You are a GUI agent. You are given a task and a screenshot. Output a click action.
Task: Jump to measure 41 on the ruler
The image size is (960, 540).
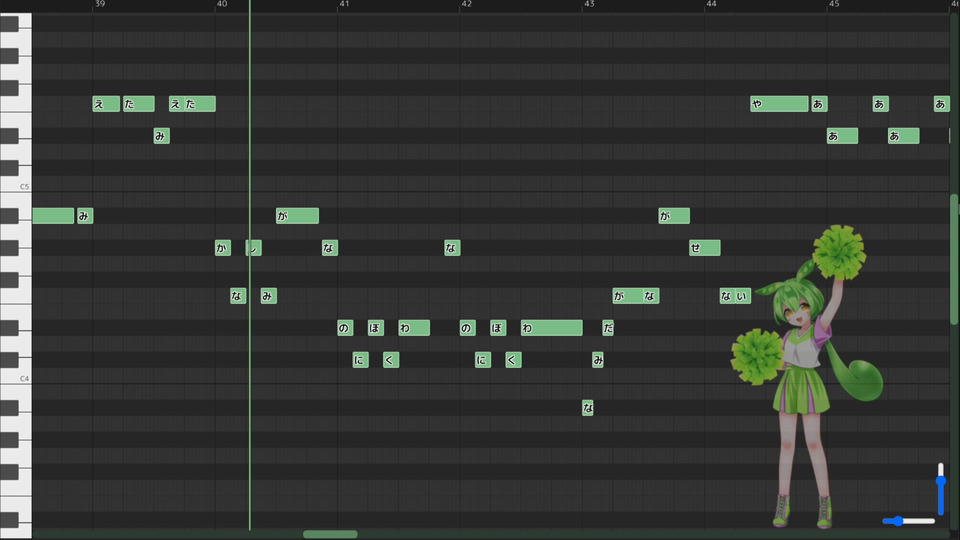pyautogui.click(x=344, y=4)
